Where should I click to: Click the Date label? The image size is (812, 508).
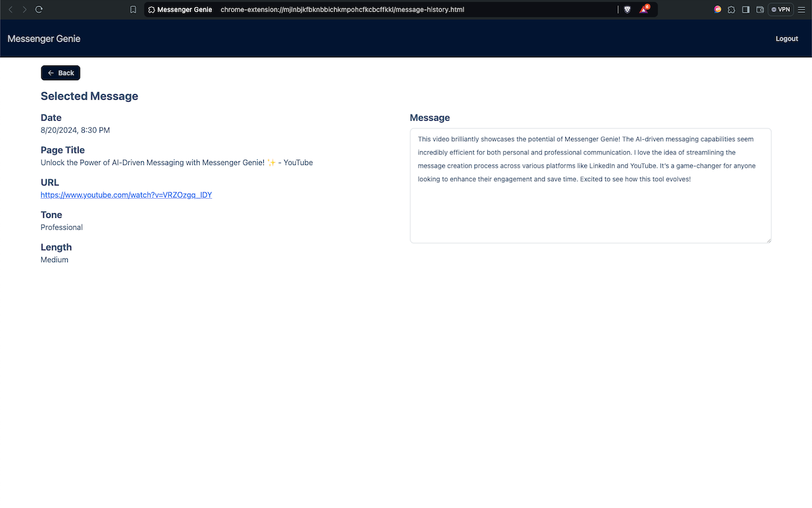(51, 117)
